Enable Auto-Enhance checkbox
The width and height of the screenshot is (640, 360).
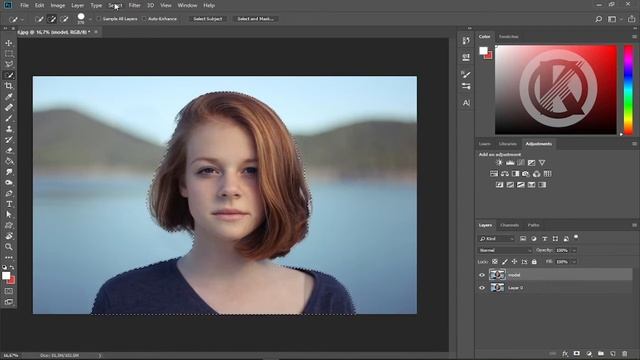click(x=144, y=19)
